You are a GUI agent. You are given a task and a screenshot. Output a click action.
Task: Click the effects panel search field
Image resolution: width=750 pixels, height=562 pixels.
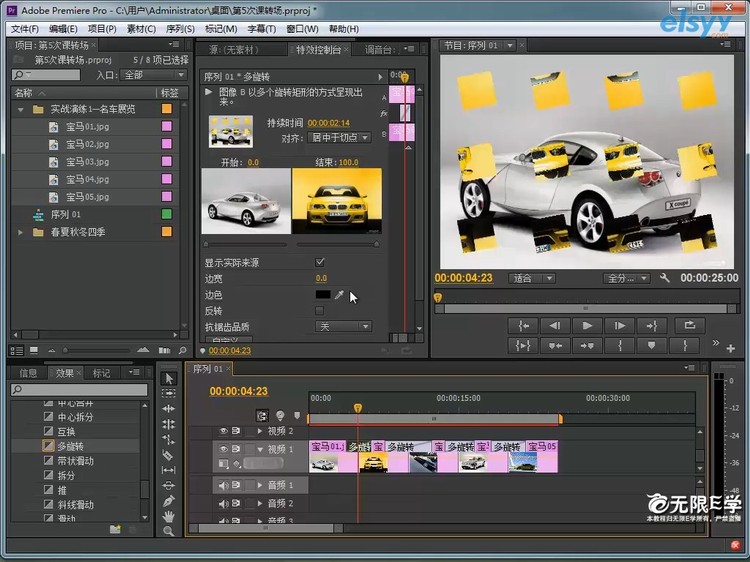tap(79, 390)
